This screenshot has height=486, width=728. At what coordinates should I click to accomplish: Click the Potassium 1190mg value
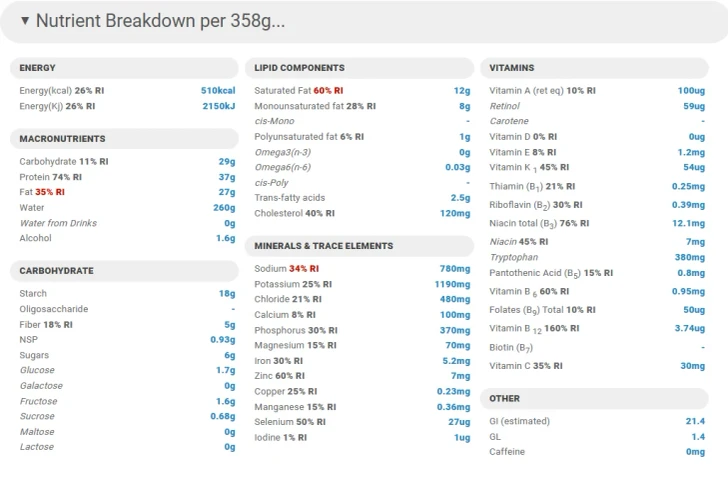[x=452, y=284]
